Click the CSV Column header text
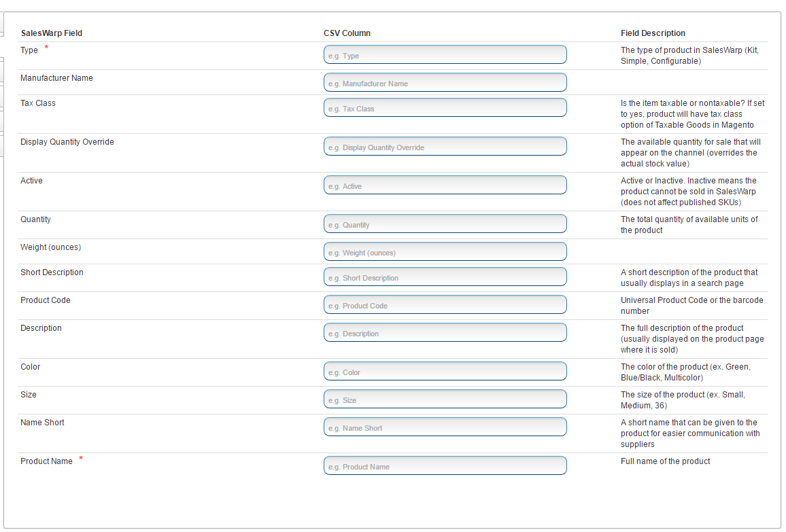Viewport: 786px width, 532px height. [x=347, y=33]
